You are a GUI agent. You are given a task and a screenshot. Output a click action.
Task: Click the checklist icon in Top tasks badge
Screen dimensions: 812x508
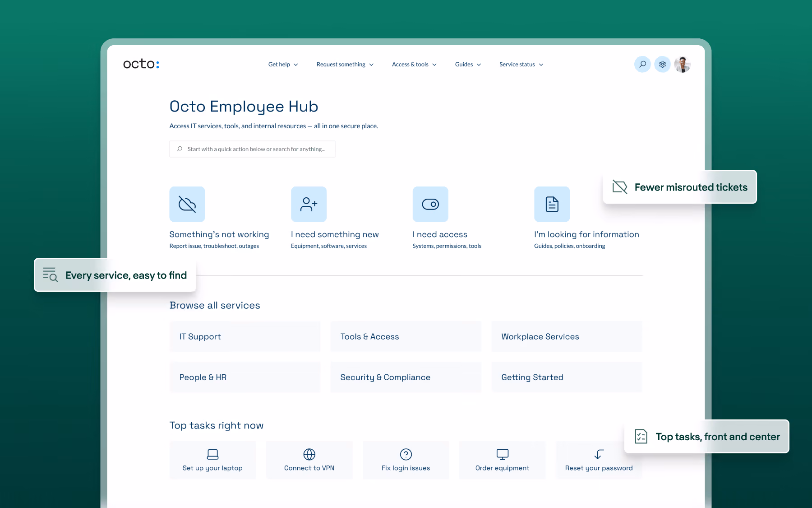pyautogui.click(x=641, y=436)
